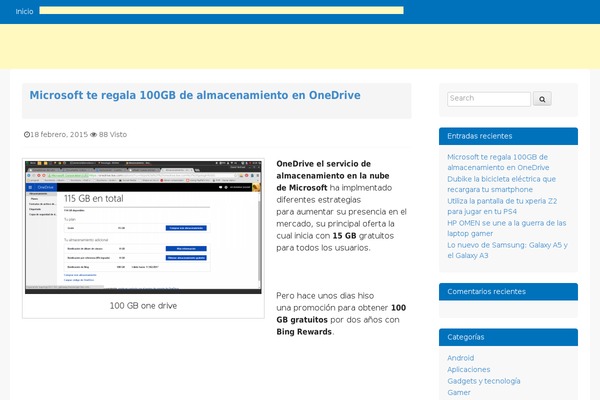Click the Entradas recientes widget header
This screenshot has height=400, width=600.
coord(508,136)
